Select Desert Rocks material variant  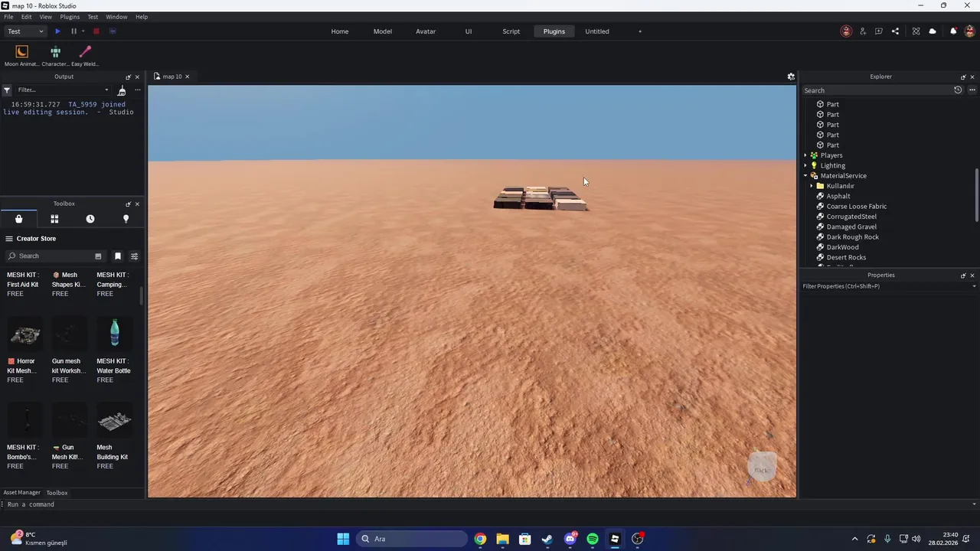(x=846, y=257)
